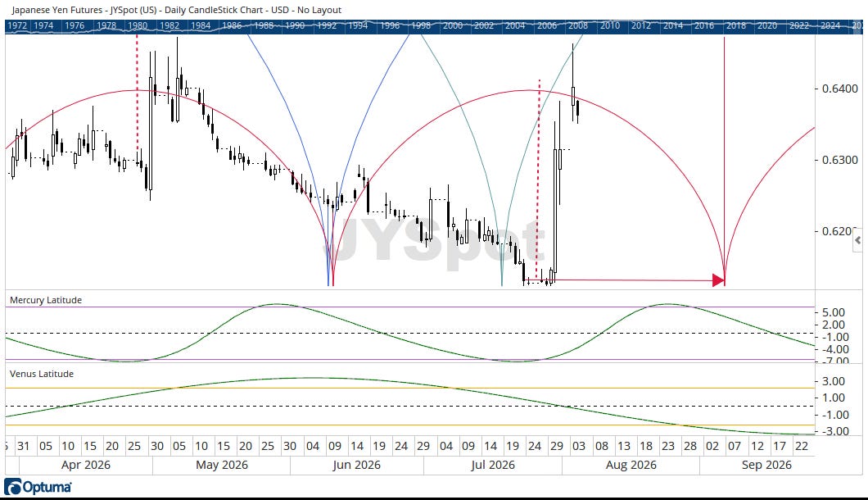868x500 pixels.
Task: Select the purple upper threshold line in Mercury panel
Action: (409, 307)
